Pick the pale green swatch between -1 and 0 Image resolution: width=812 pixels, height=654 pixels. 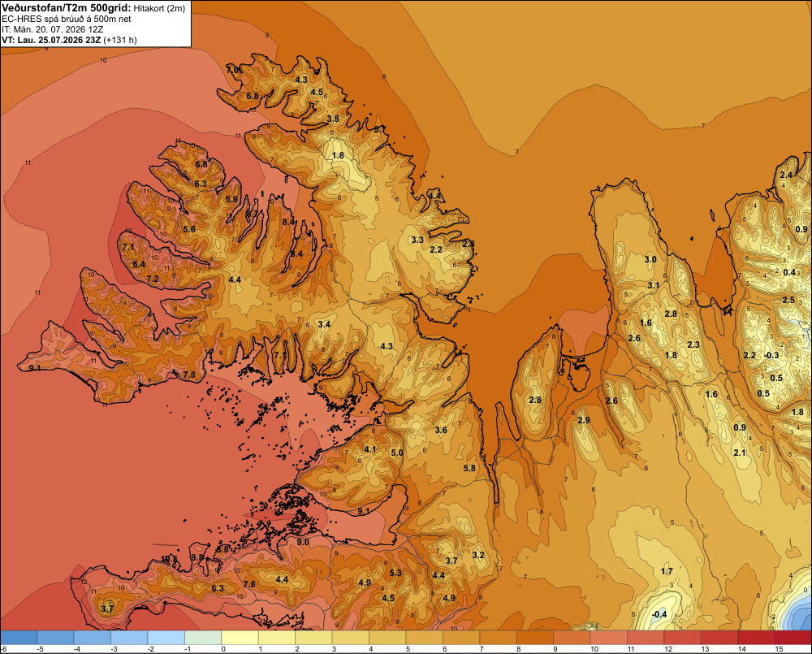[x=203, y=638]
